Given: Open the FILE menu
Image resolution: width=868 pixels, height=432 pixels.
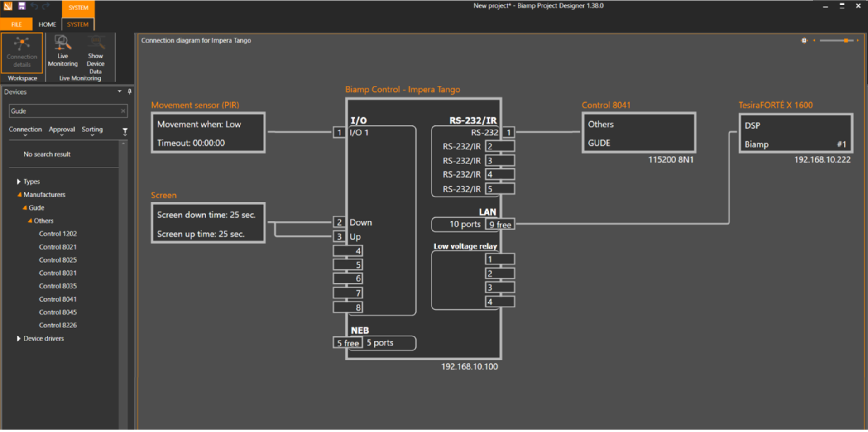Looking at the screenshot, I should [17, 24].
